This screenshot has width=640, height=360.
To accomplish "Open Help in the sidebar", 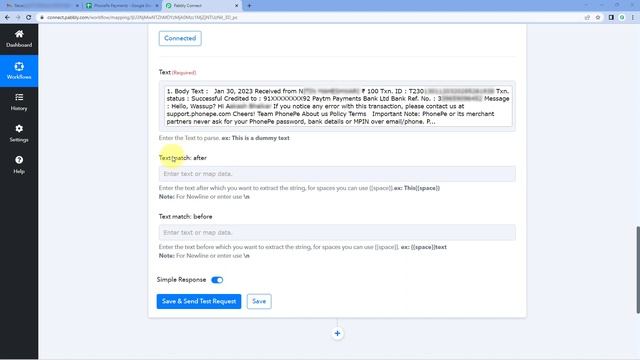I will (x=19, y=165).
